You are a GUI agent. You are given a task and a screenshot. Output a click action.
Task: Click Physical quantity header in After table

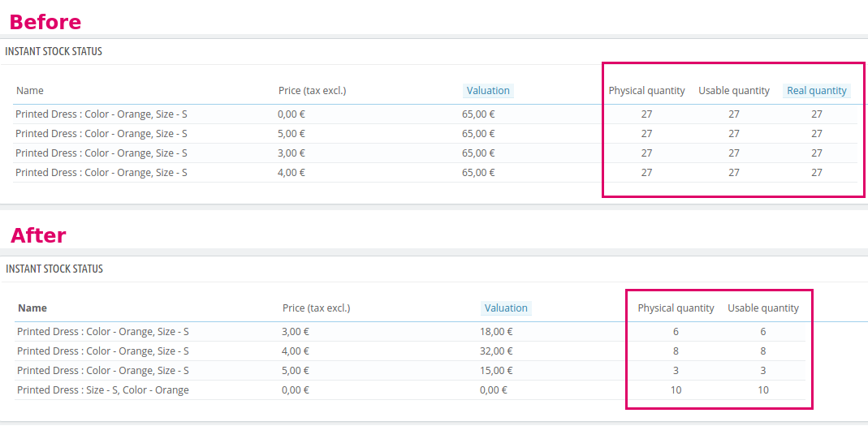click(676, 308)
